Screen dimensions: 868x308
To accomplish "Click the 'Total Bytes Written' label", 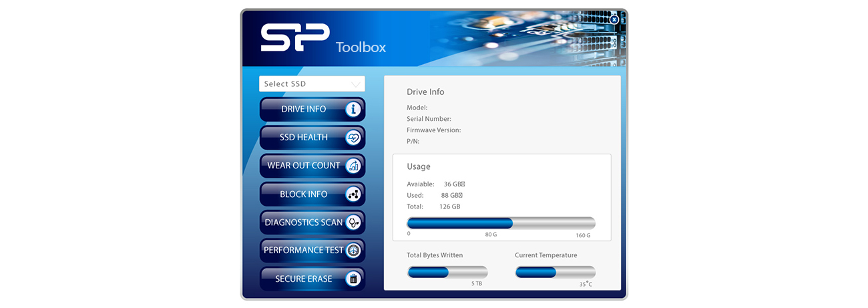I will point(435,255).
